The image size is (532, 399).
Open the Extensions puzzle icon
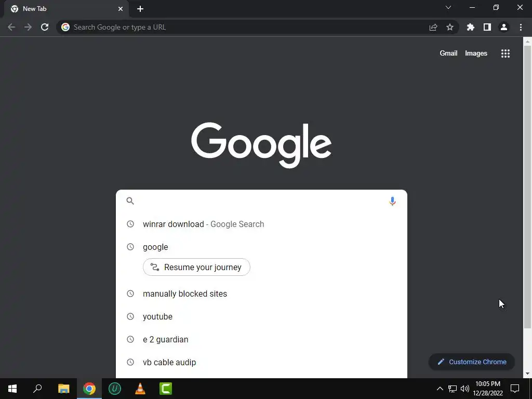pos(470,27)
